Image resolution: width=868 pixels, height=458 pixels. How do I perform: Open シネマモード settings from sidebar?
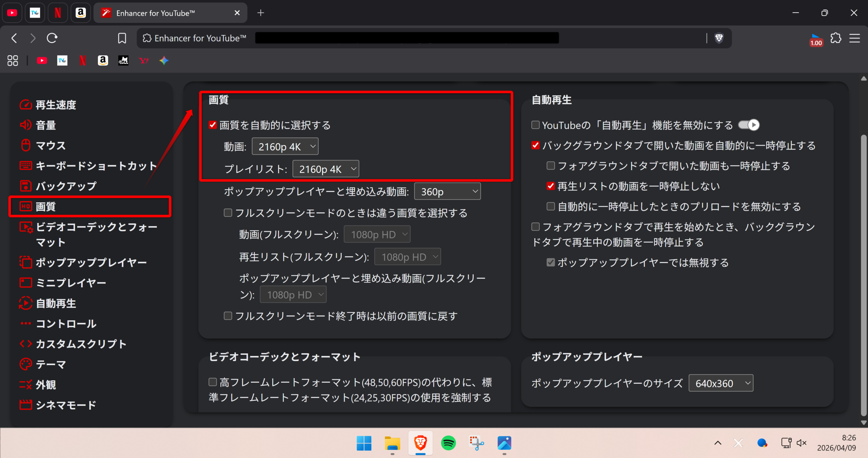(66, 405)
